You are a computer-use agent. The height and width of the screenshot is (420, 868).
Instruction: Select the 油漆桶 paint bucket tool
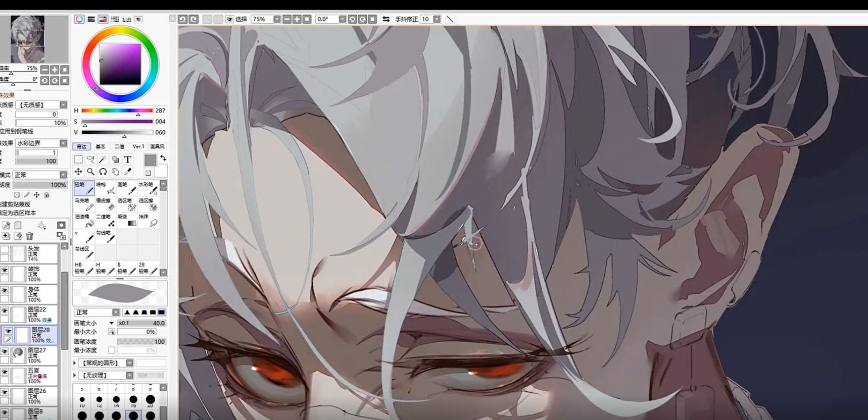pyautogui.click(x=84, y=220)
